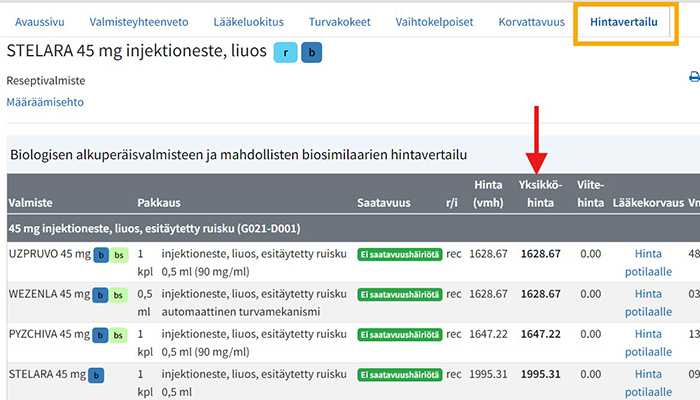Click the 'b' badge in STELARA 45 mg row
Image resolution: width=700 pixels, height=400 pixels.
[x=96, y=375]
